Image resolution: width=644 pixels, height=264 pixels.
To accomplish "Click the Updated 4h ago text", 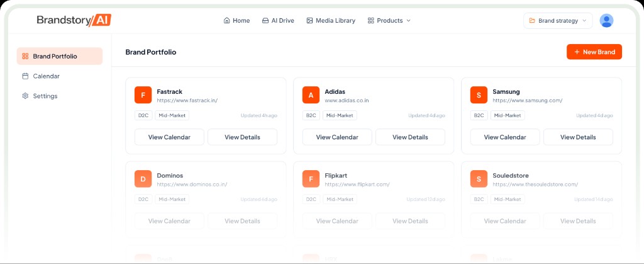I will [x=258, y=115].
